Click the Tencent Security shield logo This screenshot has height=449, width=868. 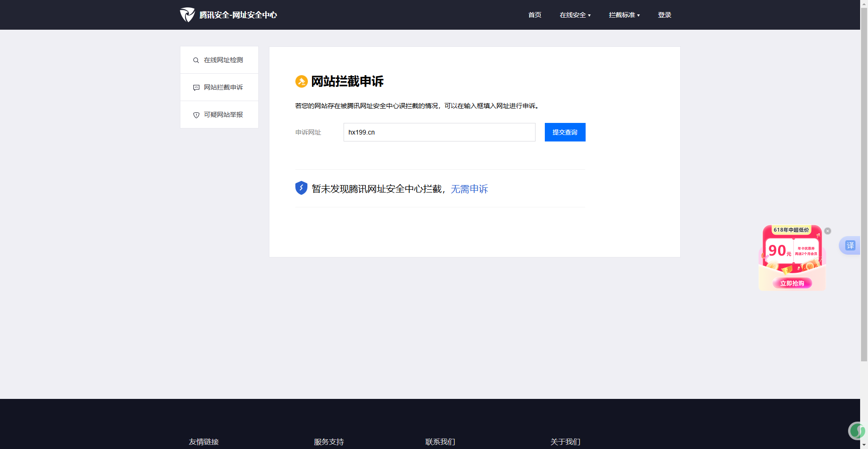coord(187,15)
